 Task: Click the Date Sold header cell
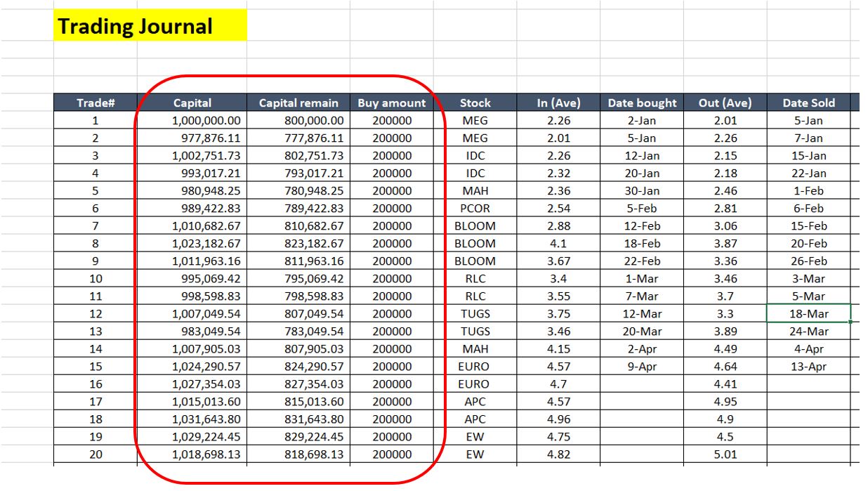point(808,103)
